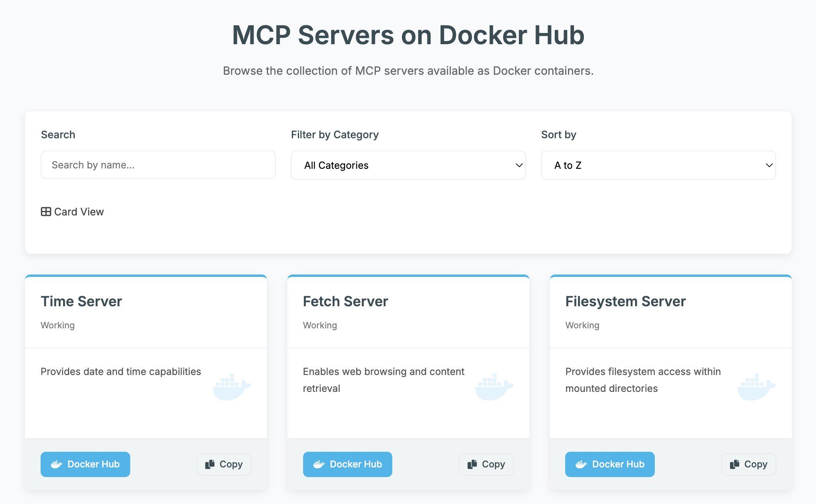Copy the Fetch Server command
The width and height of the screenshot is (816, 504).
[x=486, y=465]
